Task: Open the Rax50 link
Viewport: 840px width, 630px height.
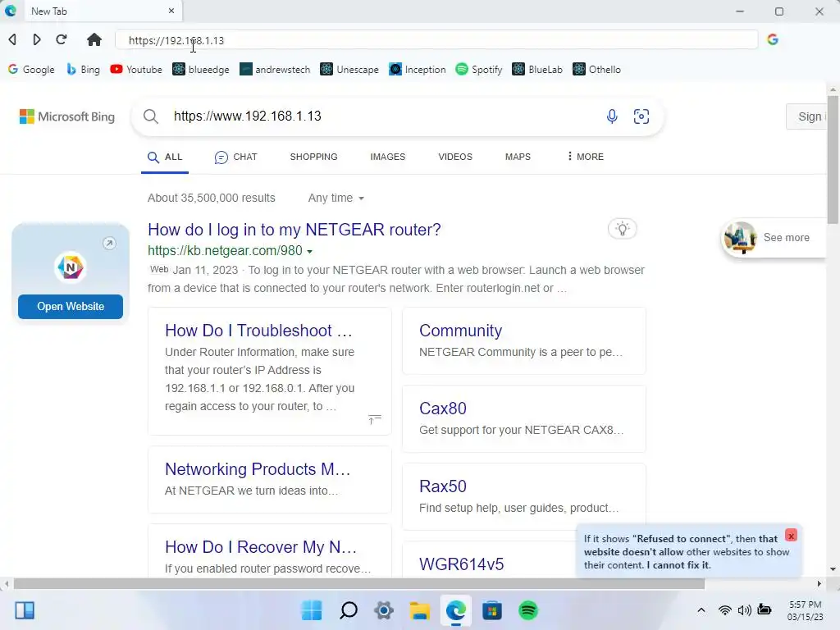Action: [443, 486]
